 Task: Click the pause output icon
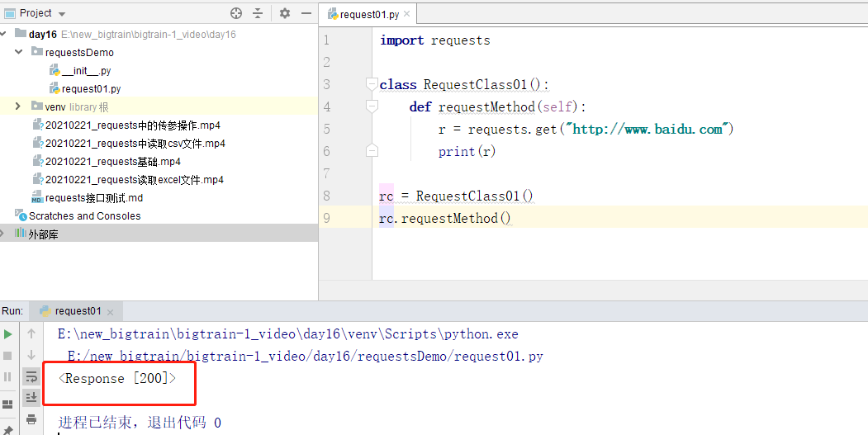(x=7, y=377)
